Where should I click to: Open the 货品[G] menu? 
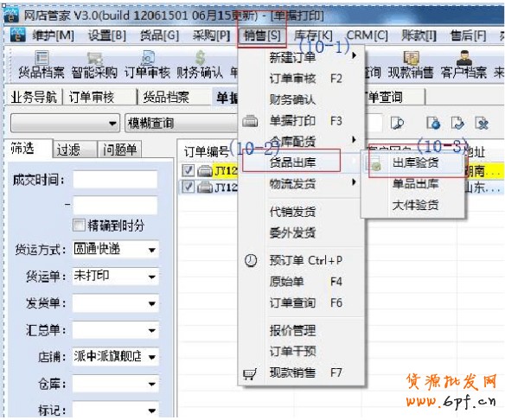pos(159,35)
